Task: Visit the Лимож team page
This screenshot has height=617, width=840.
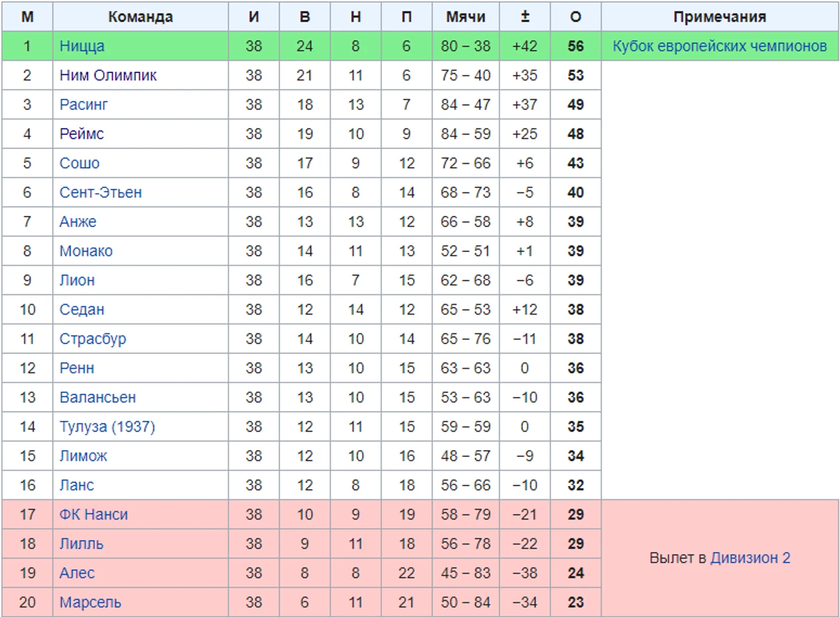Action: pos(83,456)
